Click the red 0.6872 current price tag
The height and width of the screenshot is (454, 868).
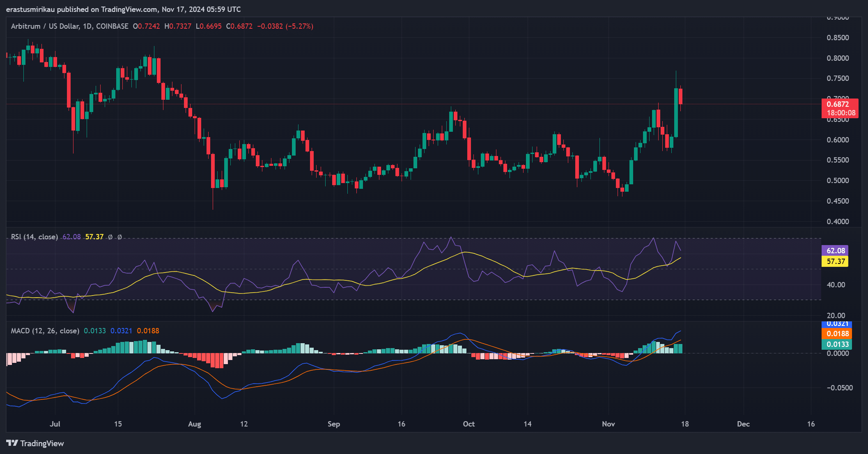tap(839, 108)
